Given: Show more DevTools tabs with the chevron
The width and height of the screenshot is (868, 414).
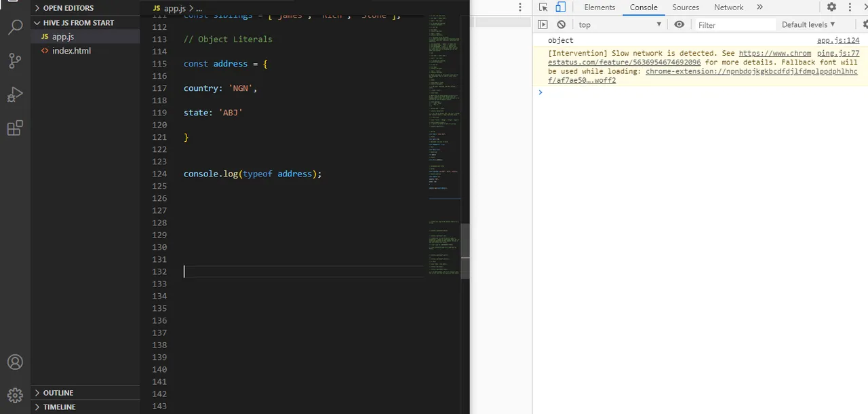Looking at the screenshot, I should click(759, 7).
